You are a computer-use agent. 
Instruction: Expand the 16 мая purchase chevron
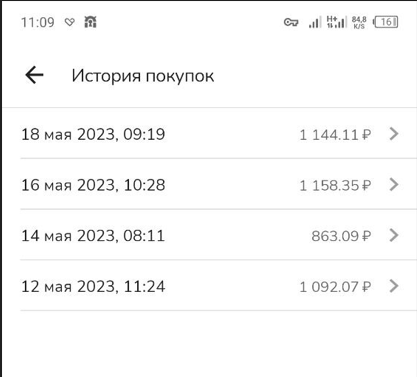(x=394, y=184)
